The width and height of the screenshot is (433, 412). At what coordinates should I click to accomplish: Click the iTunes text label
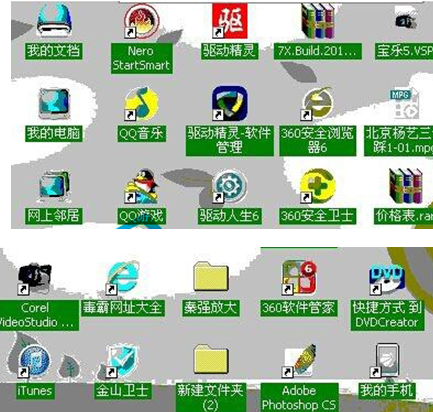point(35,391)
